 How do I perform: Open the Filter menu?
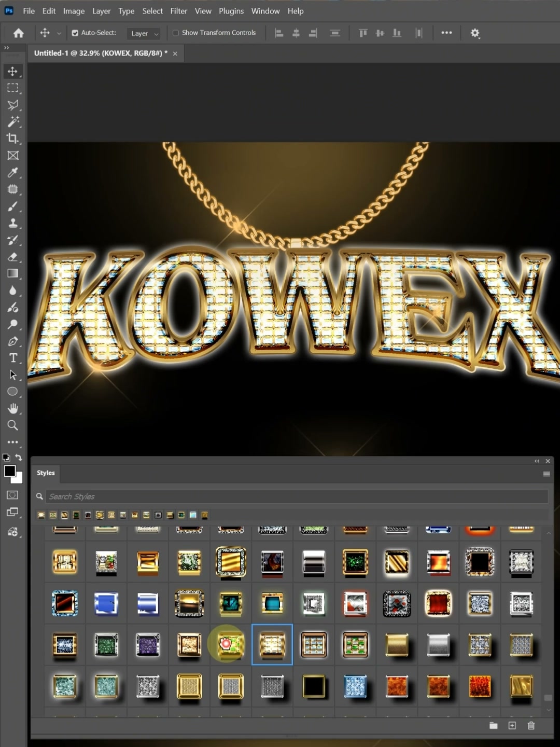(x=178, y=11)
